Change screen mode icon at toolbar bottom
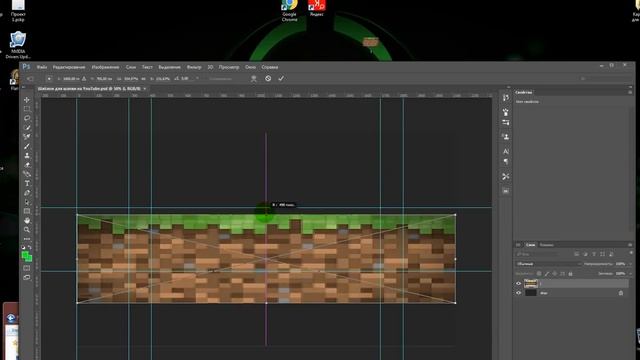 (27, 278)
